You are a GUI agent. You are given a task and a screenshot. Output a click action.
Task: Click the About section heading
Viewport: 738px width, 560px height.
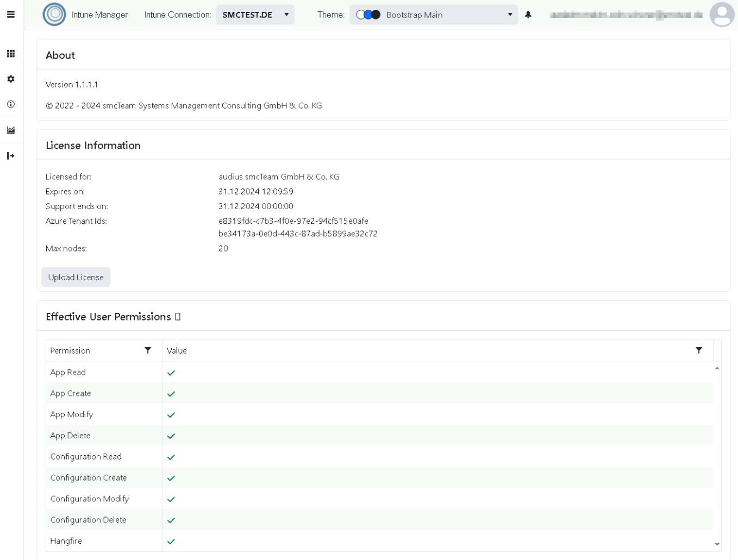coord(60,55)
